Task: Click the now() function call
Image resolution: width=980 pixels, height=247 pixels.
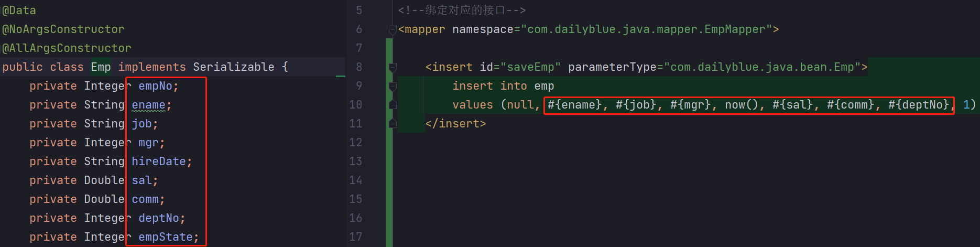Action: [742, 105]
